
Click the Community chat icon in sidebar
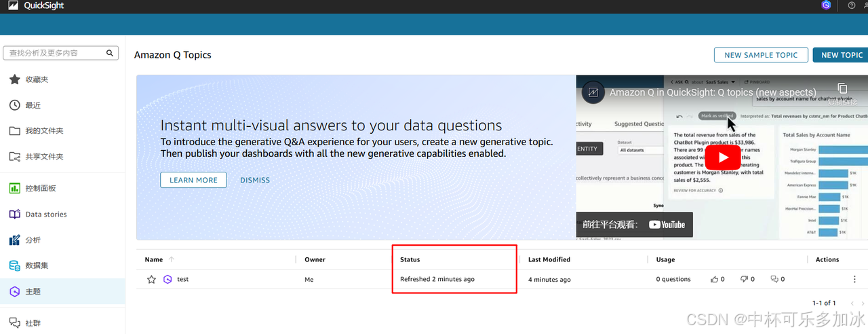pyautogui.click(x=14, y=322)
